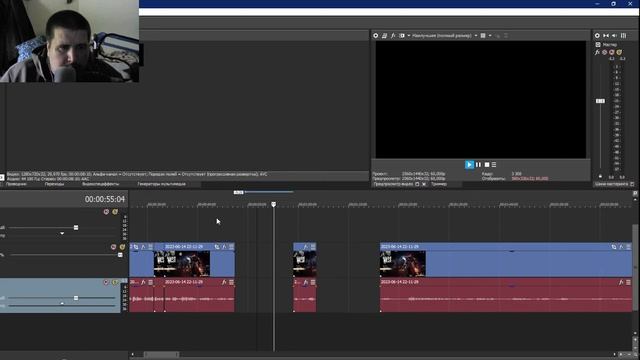Click the audio track volume slider handle

point(76,298)
